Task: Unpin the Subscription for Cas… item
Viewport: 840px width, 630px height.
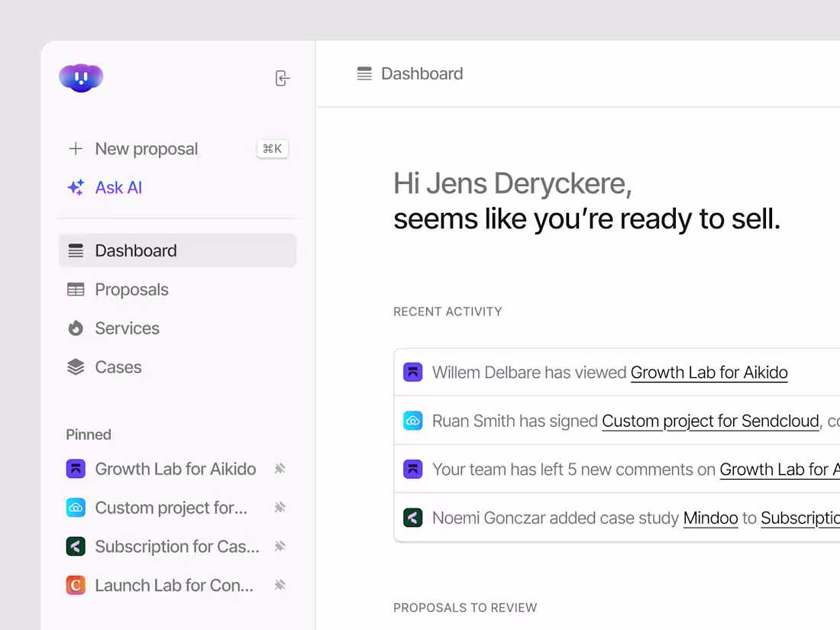Action: coord(279,547)
